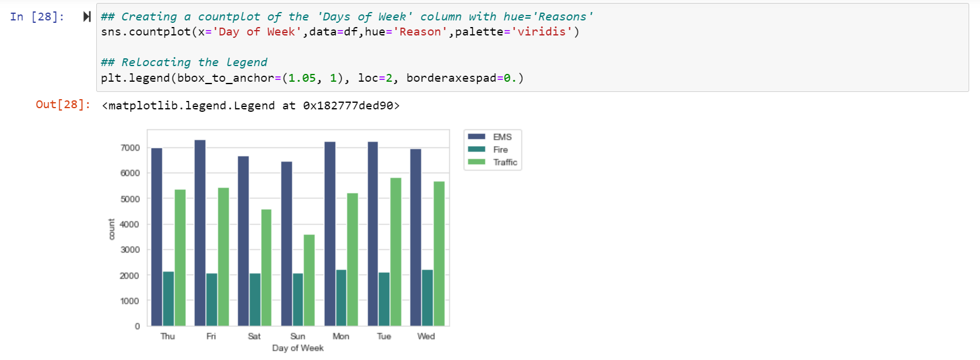Click the Thu EMS bar in the chart
Image resolution: width=980 pixels, height=360 pixels.
pos(156,237)
